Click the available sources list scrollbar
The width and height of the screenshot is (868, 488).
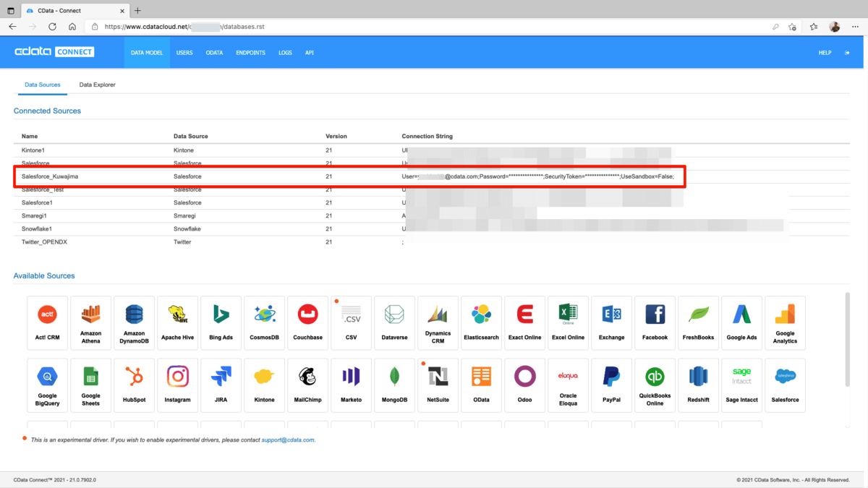pos(848,340)
